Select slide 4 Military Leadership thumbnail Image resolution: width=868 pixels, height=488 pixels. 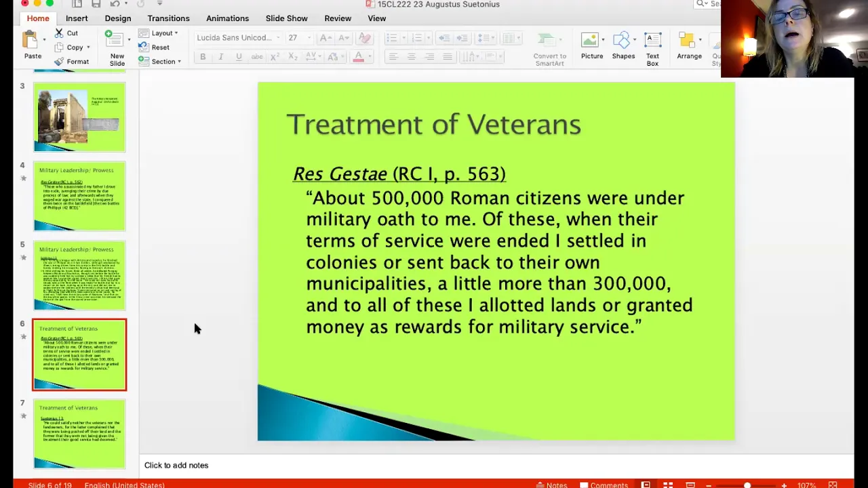click(79, 196)
